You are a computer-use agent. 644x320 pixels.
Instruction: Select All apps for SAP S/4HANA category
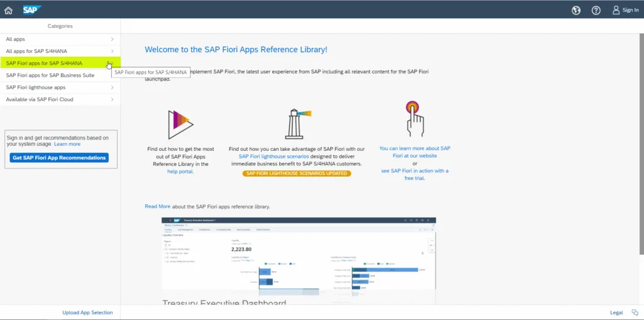point(60,52)
